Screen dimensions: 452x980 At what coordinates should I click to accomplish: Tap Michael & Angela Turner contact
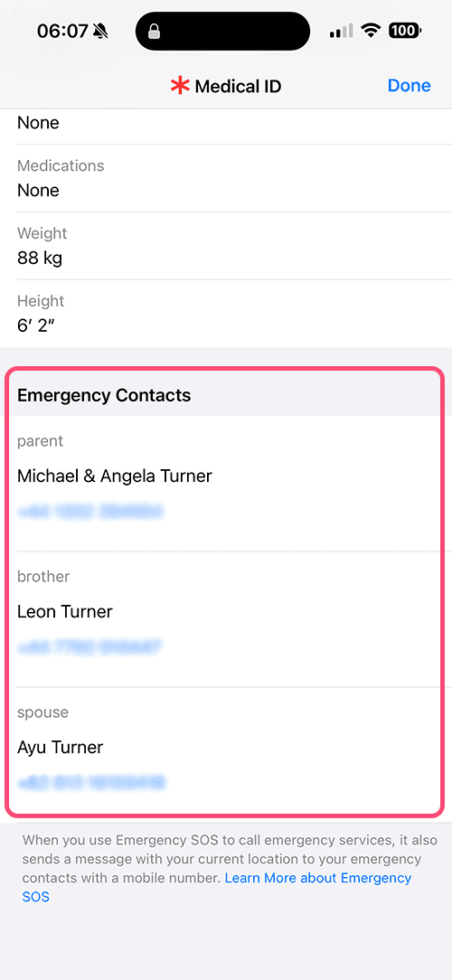(x=115, y=476)
